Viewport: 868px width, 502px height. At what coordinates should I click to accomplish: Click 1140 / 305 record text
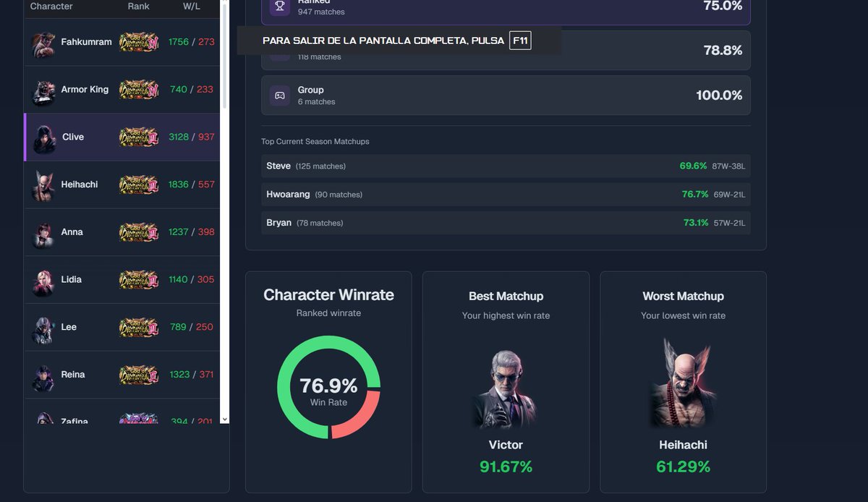[192, 279]
